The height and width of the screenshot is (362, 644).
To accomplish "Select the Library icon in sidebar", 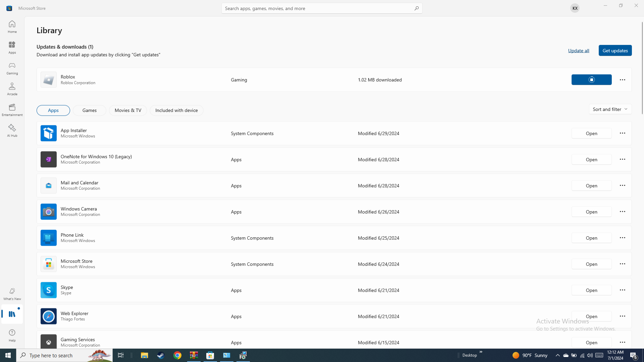I will point(12,314).
